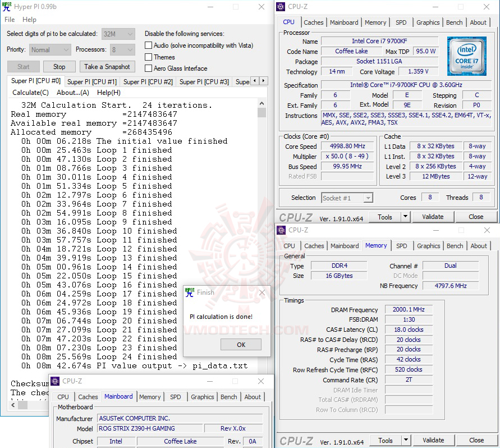Click the CPU-Z icon in Memory window title

(281, 230)
